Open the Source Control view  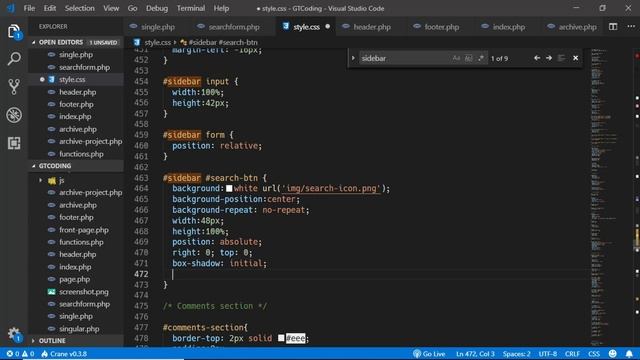click(x=14, y=87)
